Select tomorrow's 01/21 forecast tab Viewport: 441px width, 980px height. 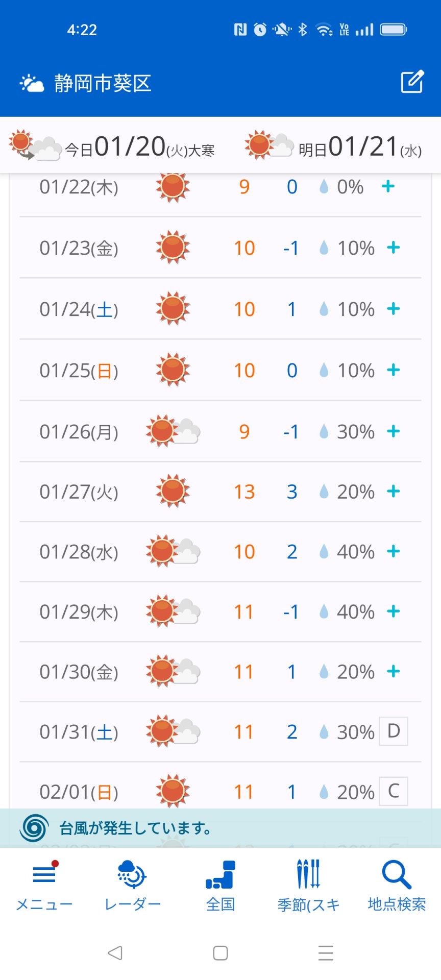point(334,146)
